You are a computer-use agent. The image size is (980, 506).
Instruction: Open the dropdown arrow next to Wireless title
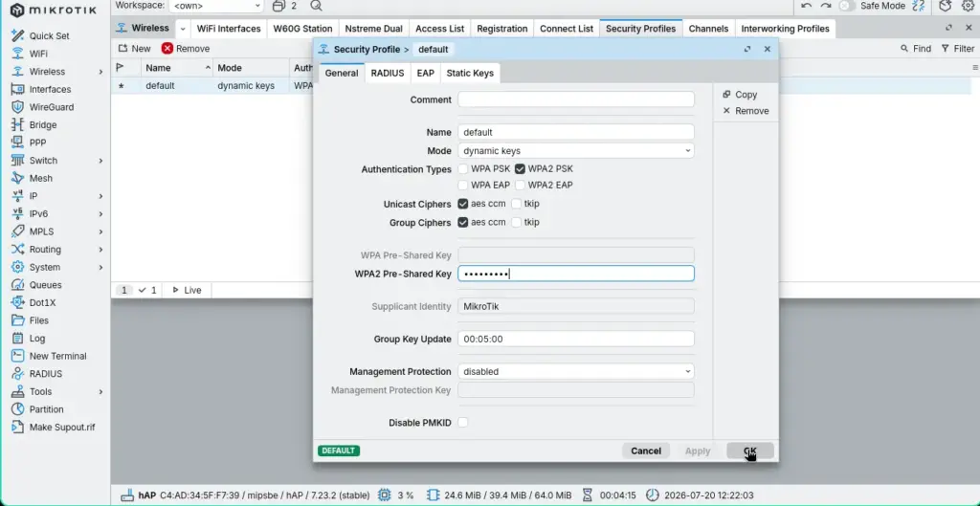[183, 29]
